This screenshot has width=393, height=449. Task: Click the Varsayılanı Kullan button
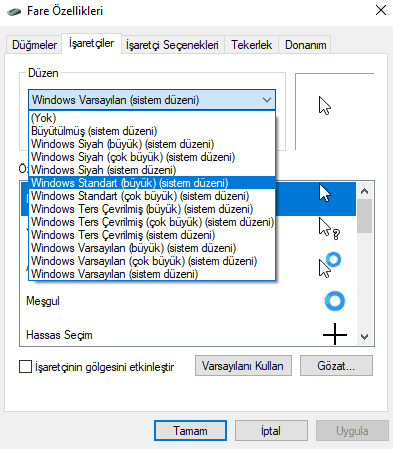[x=243, y=366]
